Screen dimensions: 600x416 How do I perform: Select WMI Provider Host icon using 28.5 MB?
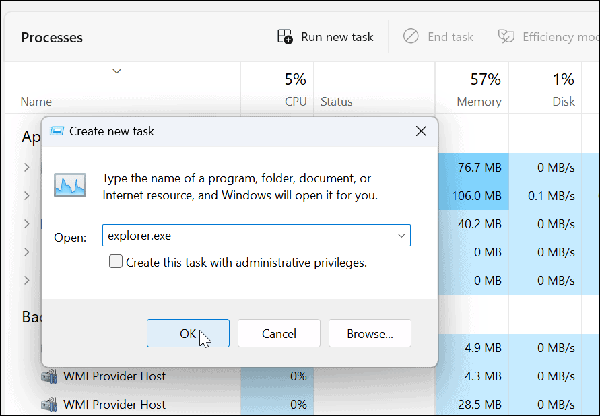click(48, 404)
